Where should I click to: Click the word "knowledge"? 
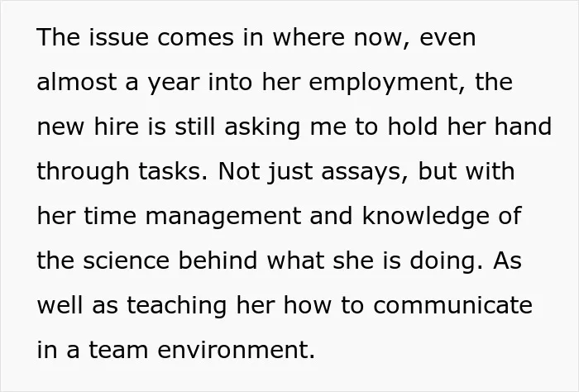(426, 217)
